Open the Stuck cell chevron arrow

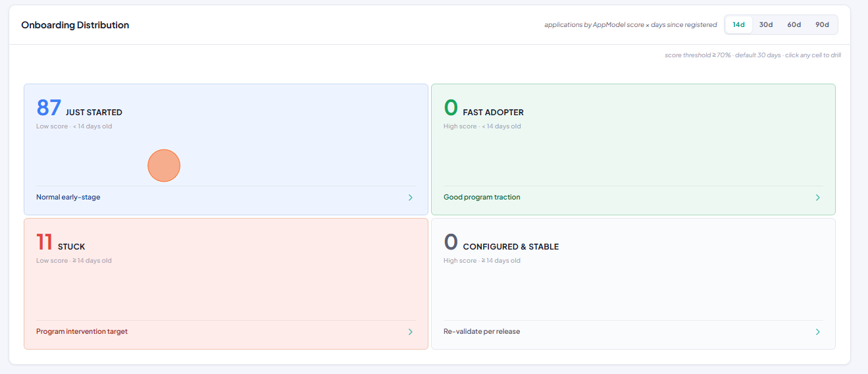pos(411,332)
